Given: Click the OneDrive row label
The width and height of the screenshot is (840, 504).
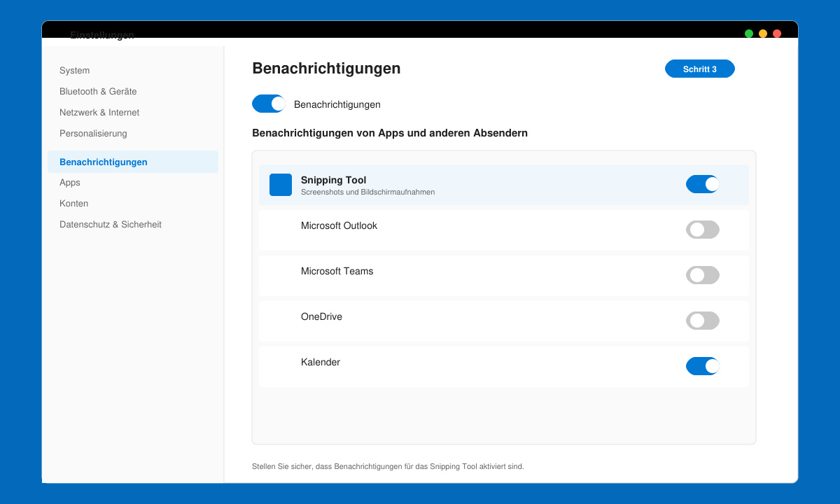Looking at the screenshot, I should (321, 316).
